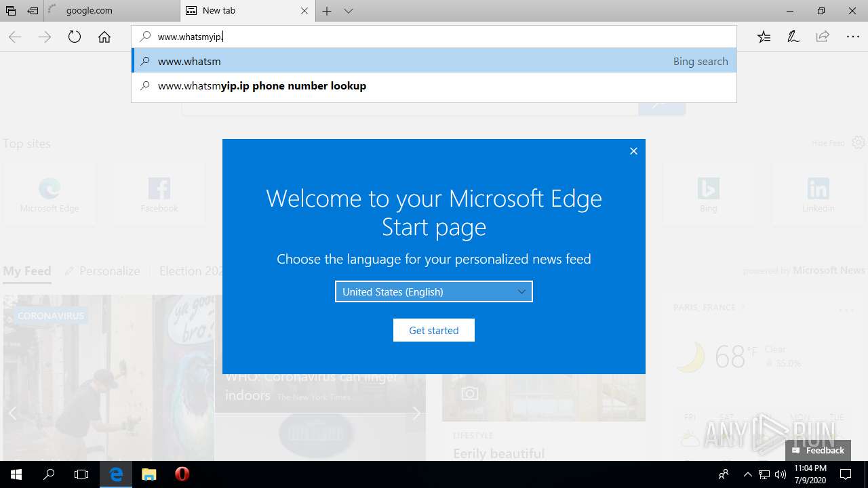Click the browser Forward arrow
This screenshot has height=488, width=868.
pos(45,37)
